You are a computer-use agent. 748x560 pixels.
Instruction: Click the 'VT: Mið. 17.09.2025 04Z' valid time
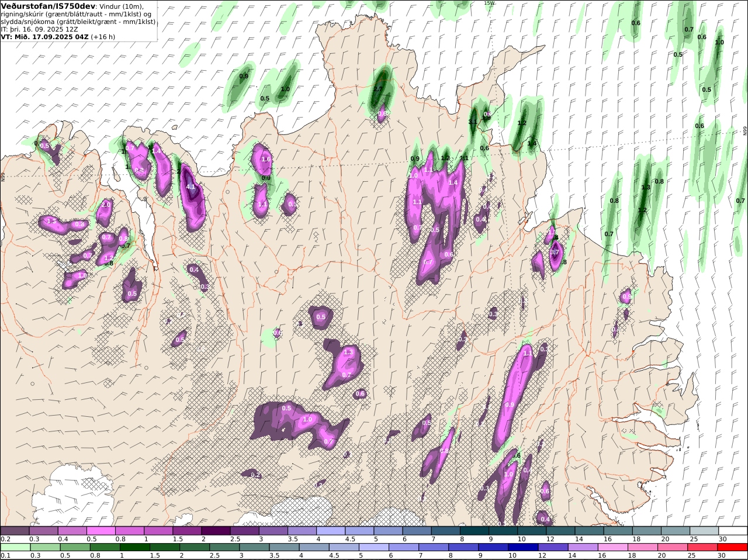[45, 36]
